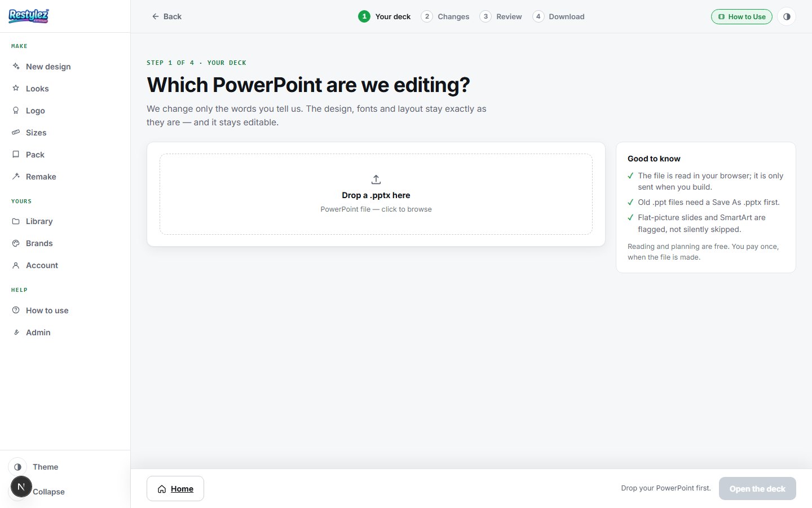The height and width of the screenshot is (508, 812).
Task: Click 'Old .ppt files need a Save As' tip
Action: pyautogui.click(x=709, y=202)
